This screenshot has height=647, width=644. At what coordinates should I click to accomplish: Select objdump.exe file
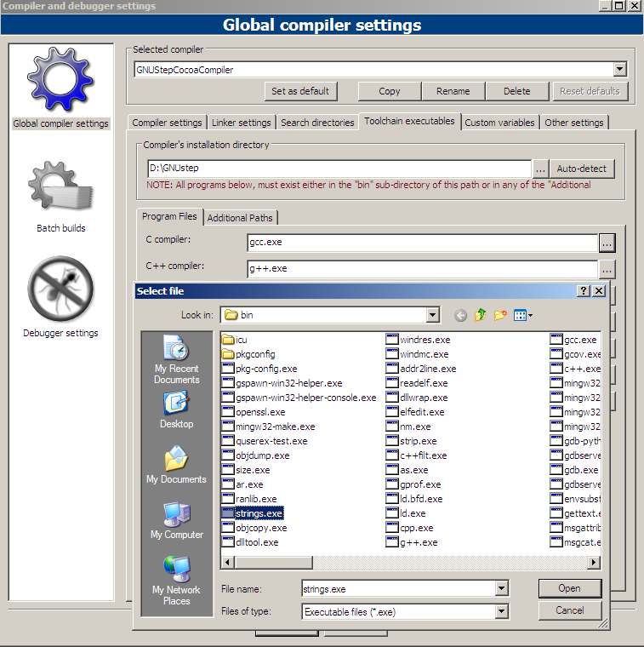click(255, 455)
